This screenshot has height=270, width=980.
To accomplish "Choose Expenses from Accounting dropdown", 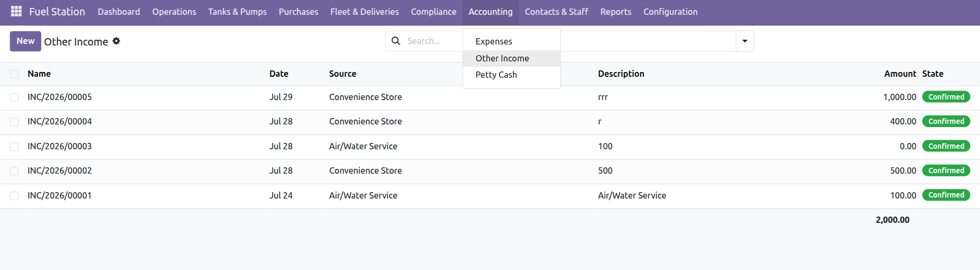I will click(x=512, y=41).
